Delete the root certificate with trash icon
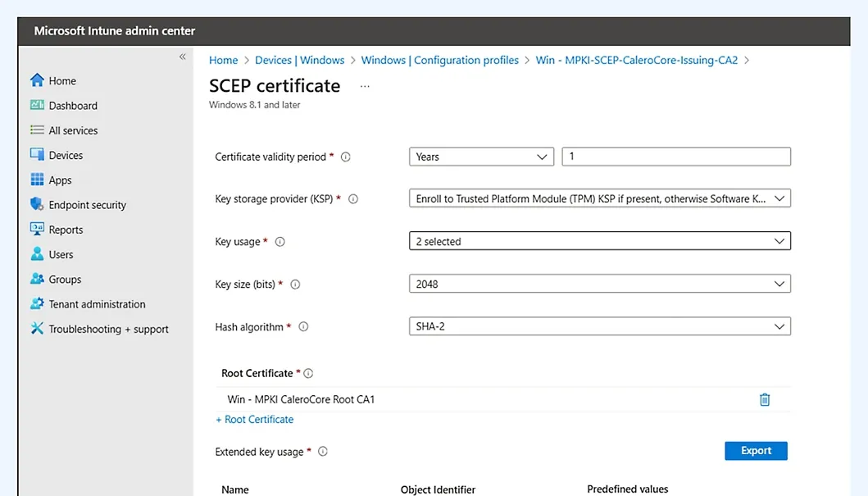 tap(764, 400)
